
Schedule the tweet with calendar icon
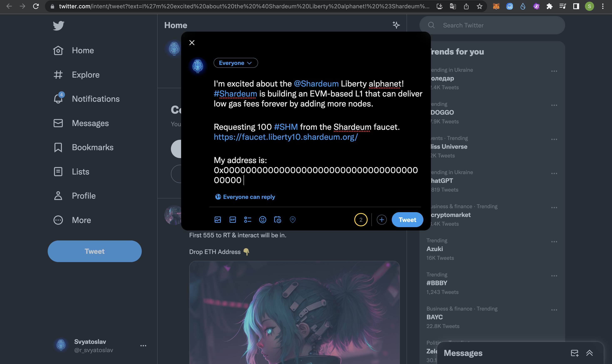[278, 219]
